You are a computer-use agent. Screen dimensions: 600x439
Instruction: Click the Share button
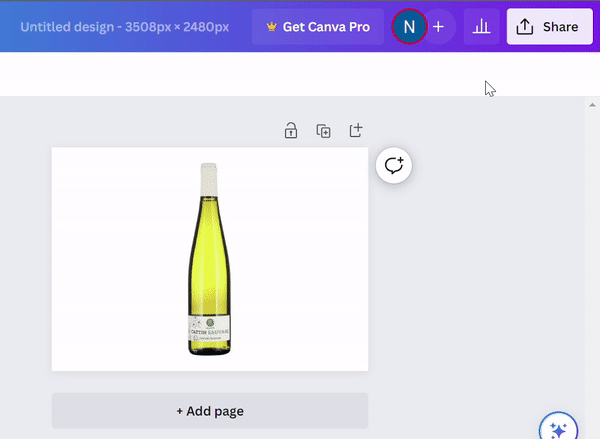(x=549, y=27)
